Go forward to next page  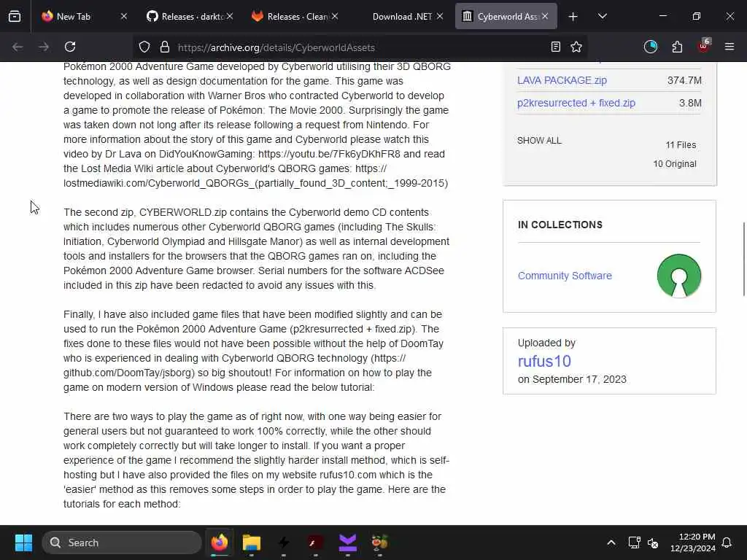[44, 47]
